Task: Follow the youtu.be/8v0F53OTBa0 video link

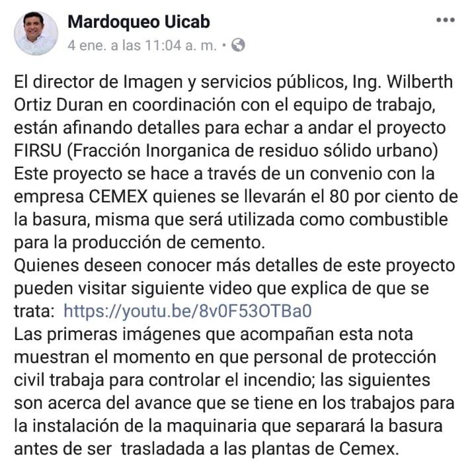Action: tap(188, 311)
